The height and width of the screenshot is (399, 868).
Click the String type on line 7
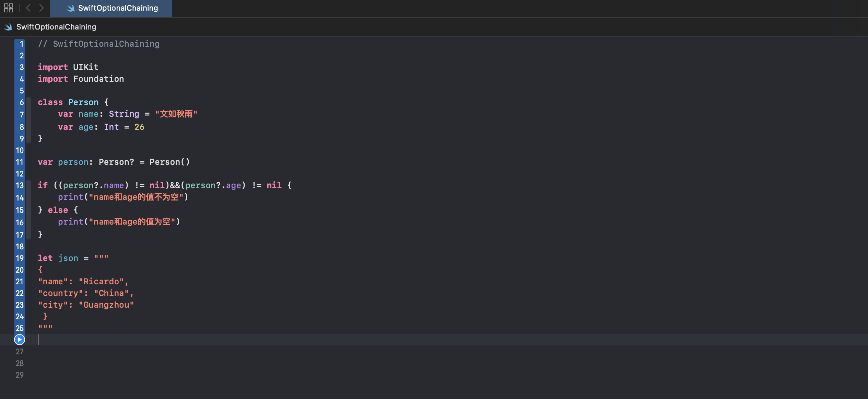pyautogui.click(x=124, y=114)
